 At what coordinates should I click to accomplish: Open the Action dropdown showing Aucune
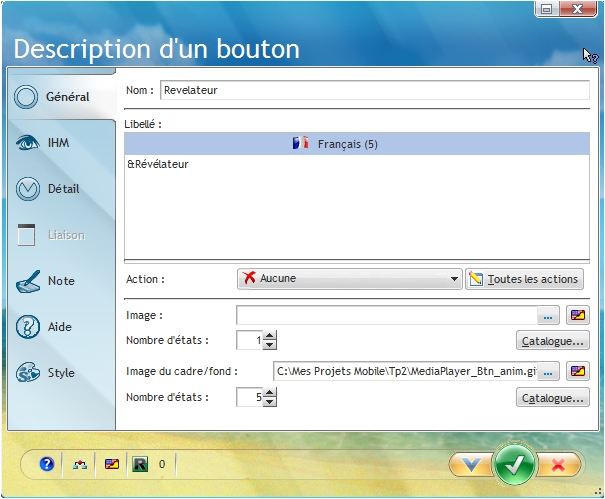[x=350, y=279]
